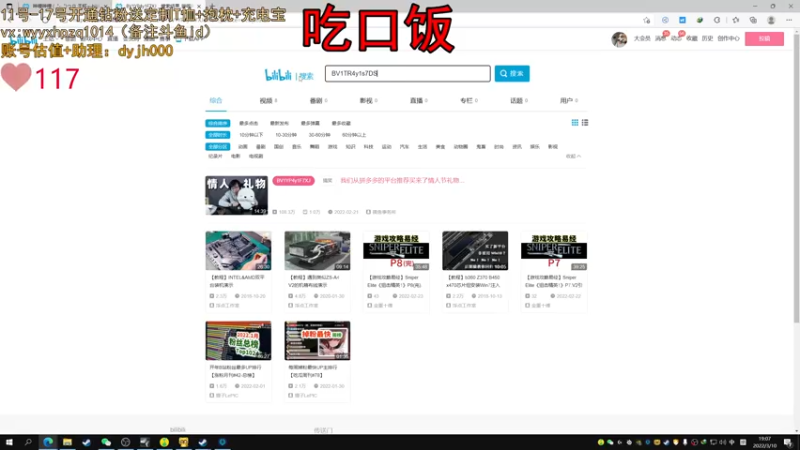This screenshot has height=450, width=800.
Task: Open the b360 Z370 B450 tutorial thumbnail
Action: tap(475, 251)
